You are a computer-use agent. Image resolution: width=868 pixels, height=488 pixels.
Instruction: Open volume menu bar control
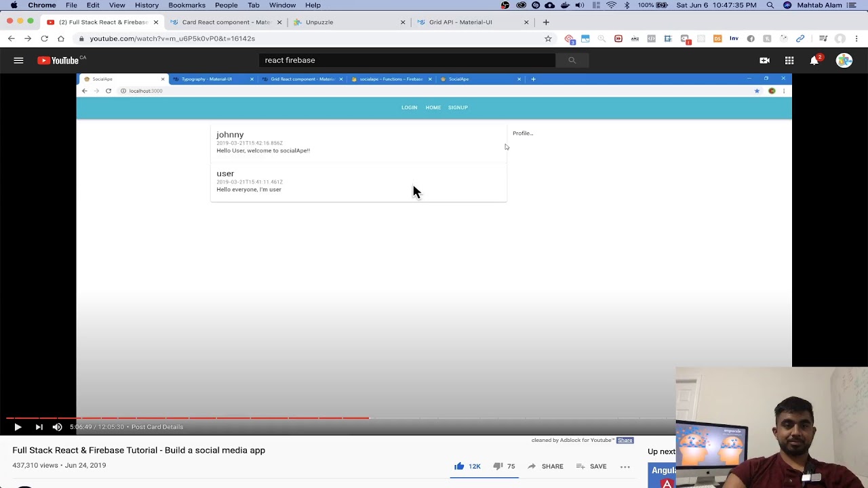point(580,5)
